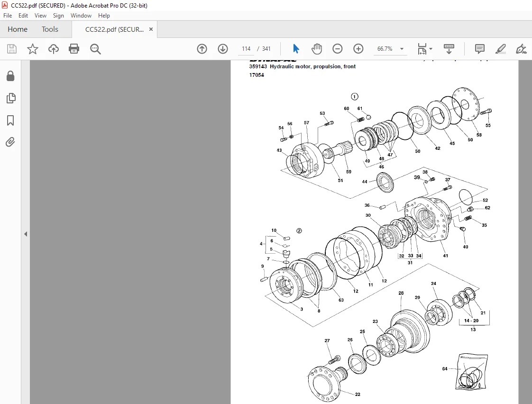Open security lock panel in sidebar
Image resolution: width=532 pixels, height=404 pixels.
point(10,76)
